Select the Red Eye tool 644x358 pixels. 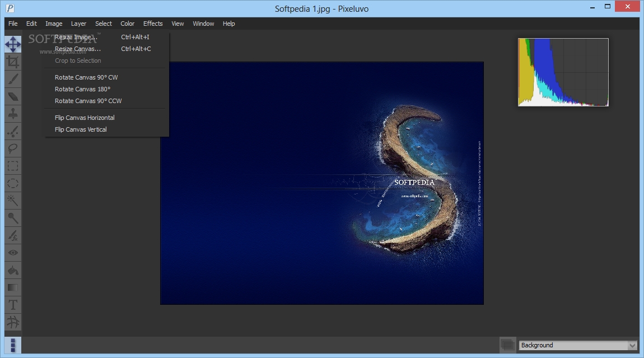[13, 253]
